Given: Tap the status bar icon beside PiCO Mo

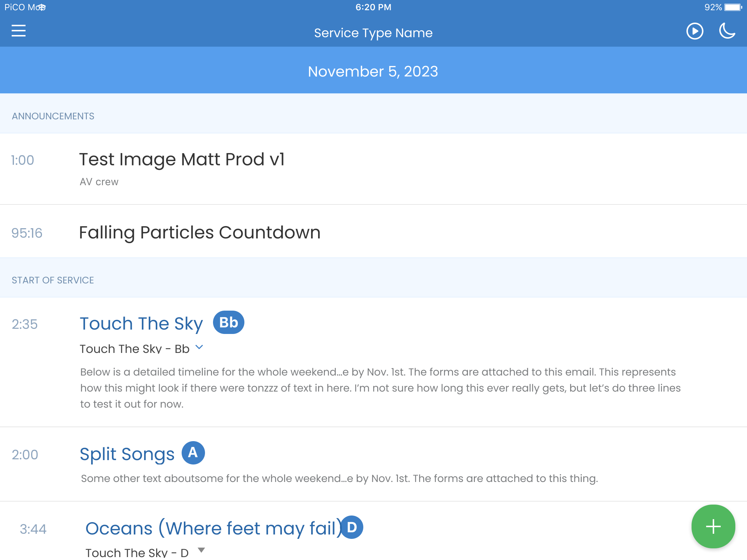Looking at the screenshot, I should click(41, 7).
